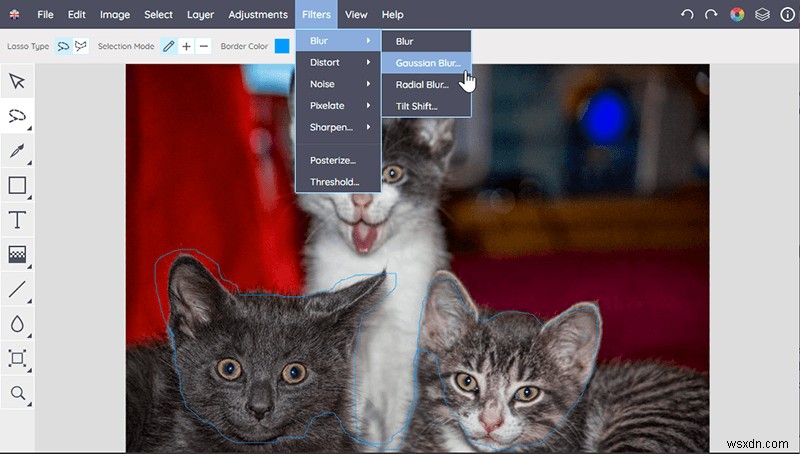
Task: Select the gradient fill tool
Action: pyautogui.click(x=17, y=255)
